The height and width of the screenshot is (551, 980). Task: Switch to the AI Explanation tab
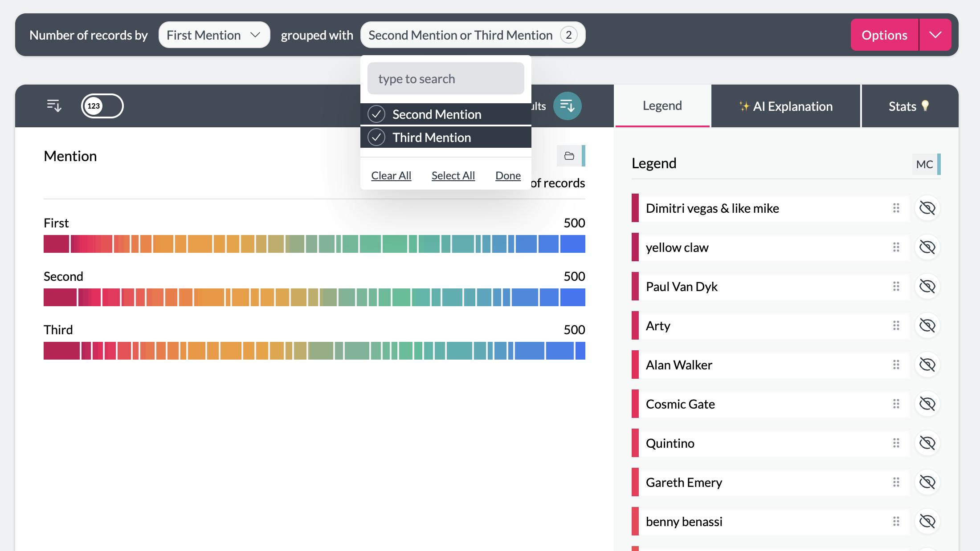click(786, 106)
